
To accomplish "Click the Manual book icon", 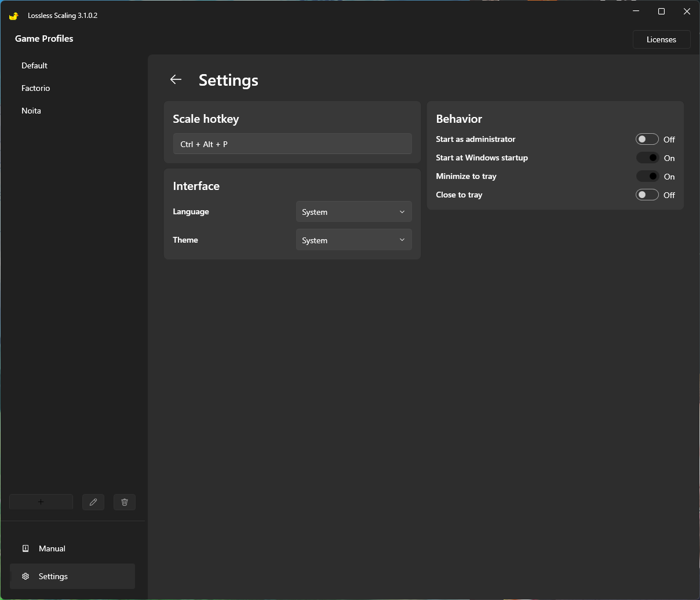I will click(25, 548).
